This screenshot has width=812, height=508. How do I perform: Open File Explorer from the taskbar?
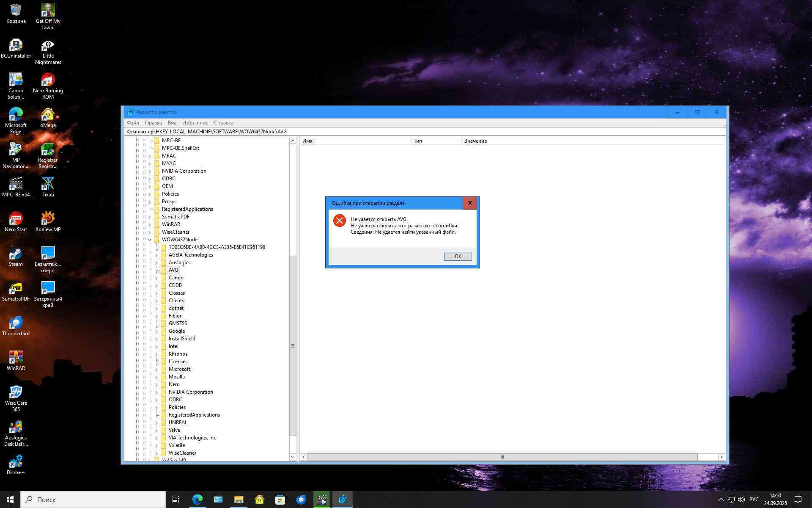point(239,500)
